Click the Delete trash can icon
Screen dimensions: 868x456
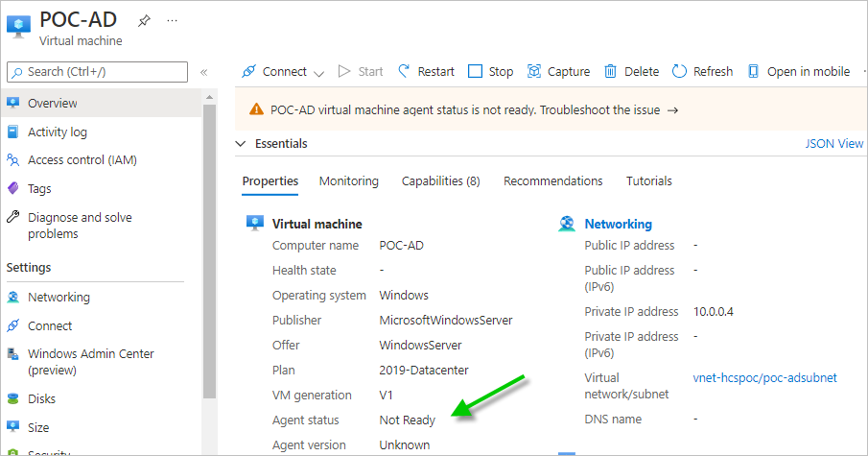[x=610, y=71]
